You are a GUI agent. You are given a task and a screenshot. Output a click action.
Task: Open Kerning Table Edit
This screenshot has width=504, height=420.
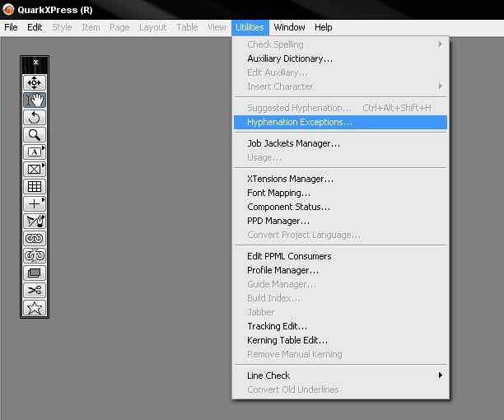click(x=340, y=340)
